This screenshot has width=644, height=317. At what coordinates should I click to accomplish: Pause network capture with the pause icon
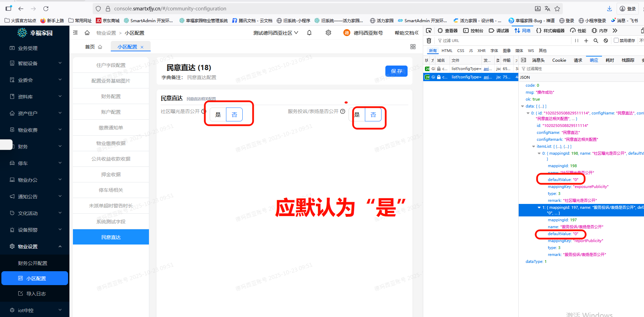point(576,41)
